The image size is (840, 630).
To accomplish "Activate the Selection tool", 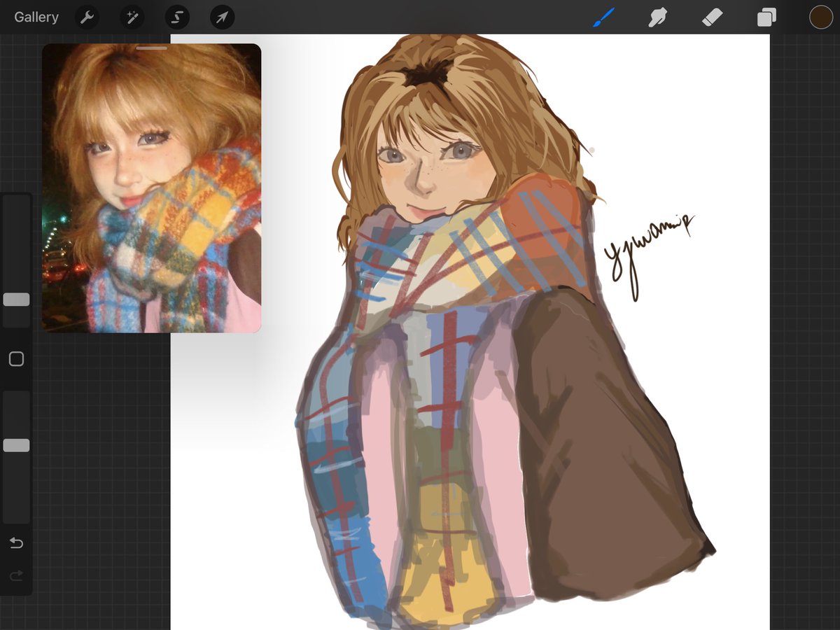I will (177, 17).
